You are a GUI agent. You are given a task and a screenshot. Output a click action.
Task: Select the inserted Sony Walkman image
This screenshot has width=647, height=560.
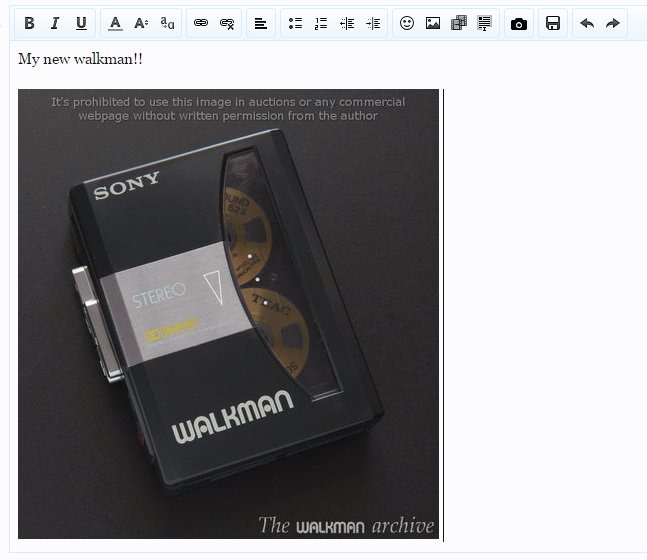[228, 314]
